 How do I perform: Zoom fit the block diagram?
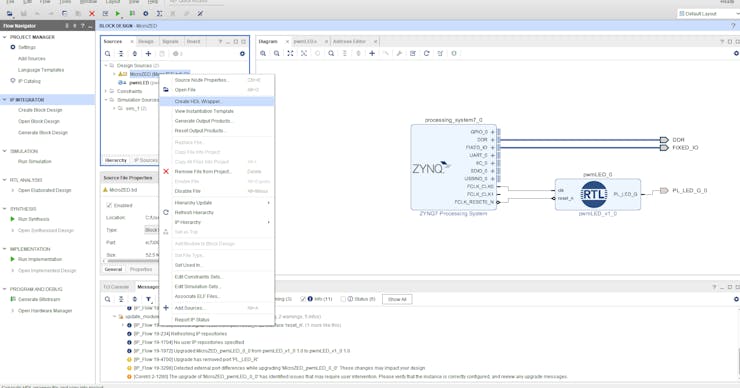tap(290, 53)
